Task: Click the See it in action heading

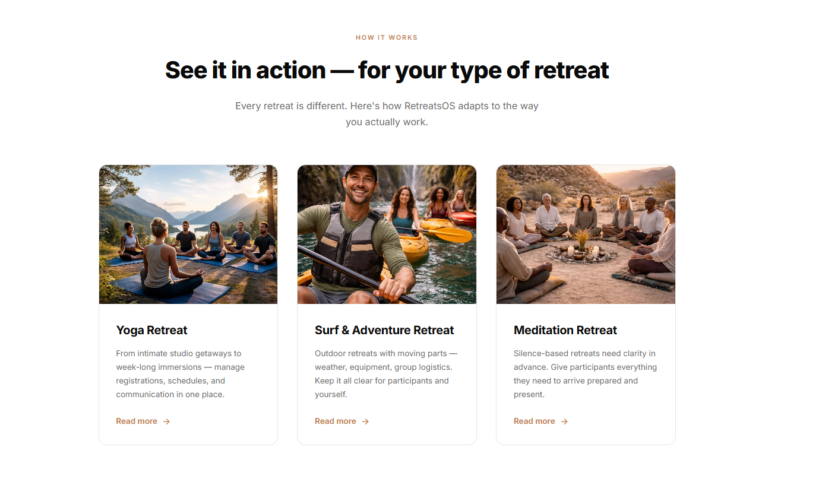Action: (387, 69)
